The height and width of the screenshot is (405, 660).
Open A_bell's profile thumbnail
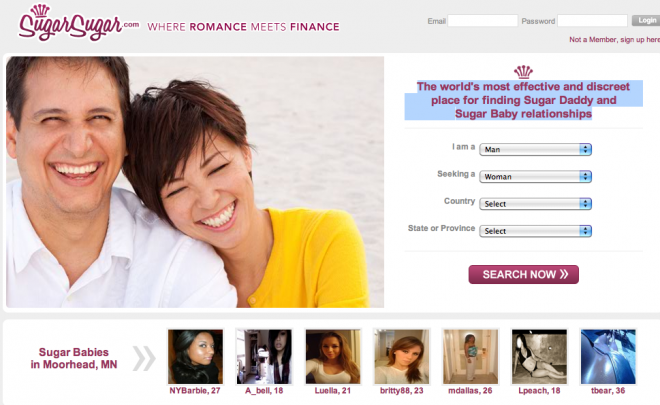pyautogui.click(x=264, y=357)
